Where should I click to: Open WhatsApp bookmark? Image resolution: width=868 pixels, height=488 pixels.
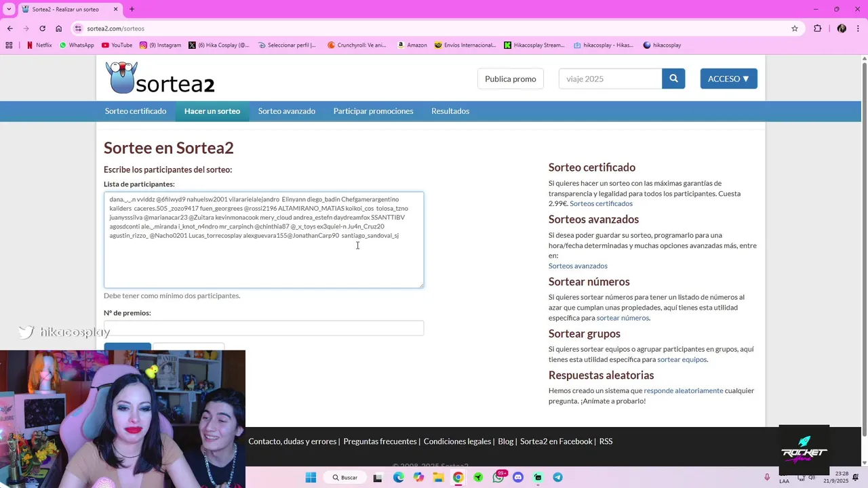click(x=77, y=45)
